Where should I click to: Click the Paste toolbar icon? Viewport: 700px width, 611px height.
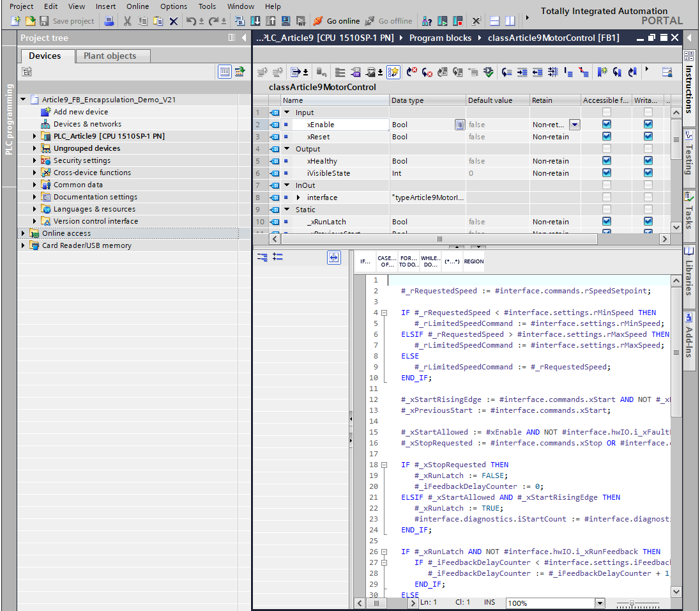158,20
